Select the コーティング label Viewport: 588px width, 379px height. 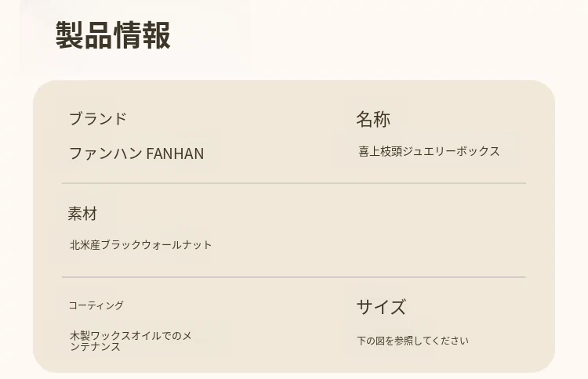coord(96,305)
